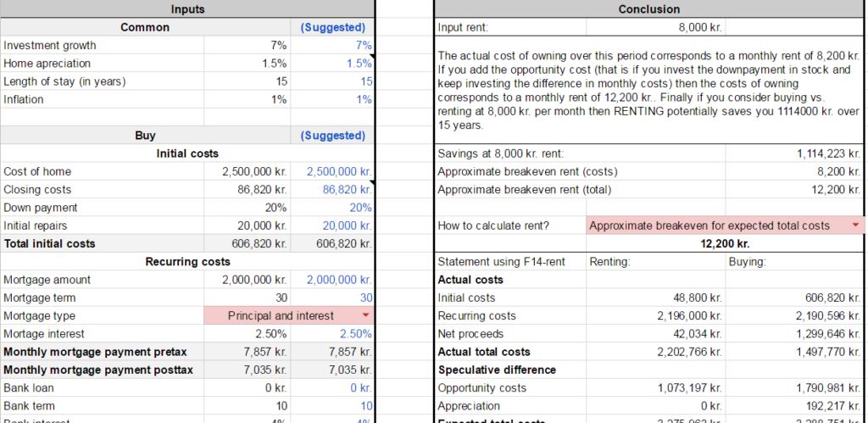Select the Length of stay input value 15
This screenshot has width=868, height=423.
click(247, 81)
